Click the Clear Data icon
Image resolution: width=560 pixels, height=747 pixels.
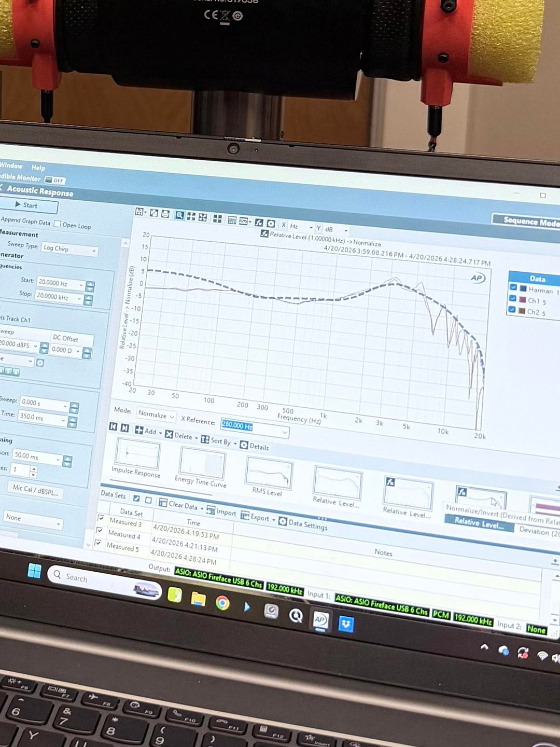163,503
